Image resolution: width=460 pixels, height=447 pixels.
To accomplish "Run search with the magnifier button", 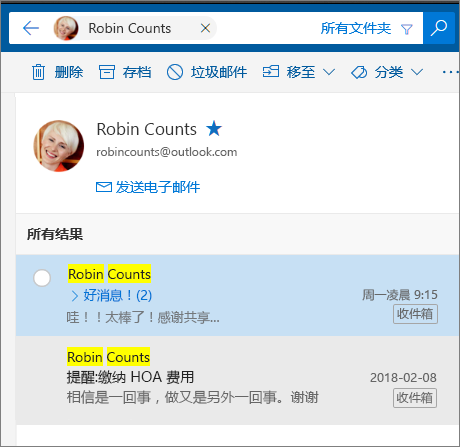I will point(439,28).
